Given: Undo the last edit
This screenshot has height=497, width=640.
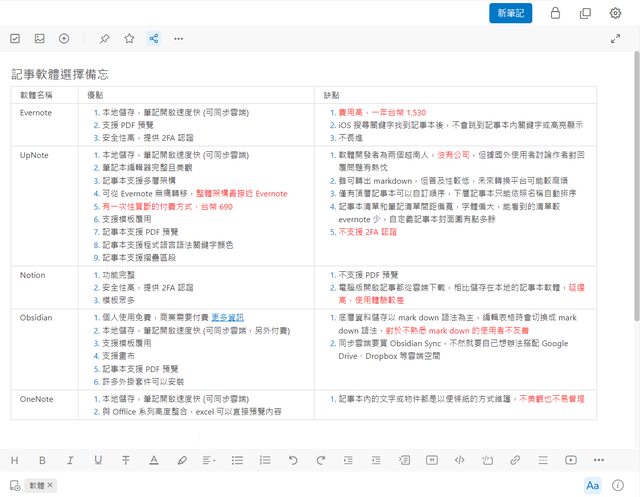Looking at the screenshot, I should pyautogui.click(x=293, y=460).
